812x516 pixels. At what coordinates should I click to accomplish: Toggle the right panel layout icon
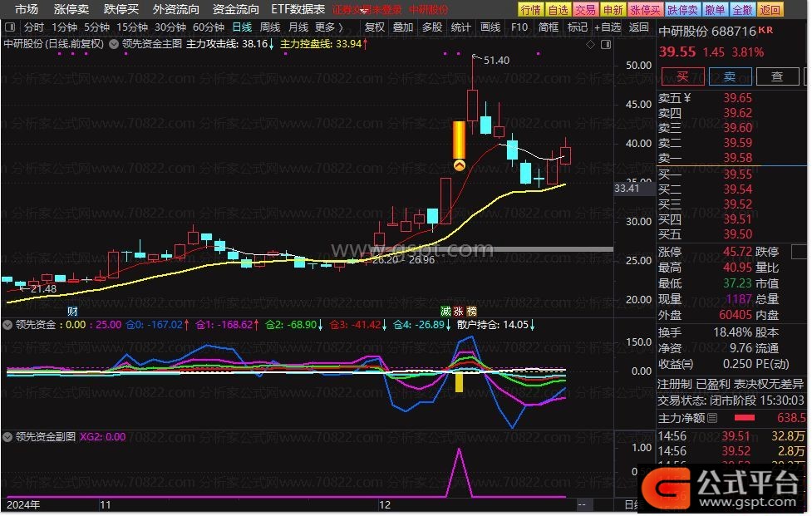click(605, 45)
